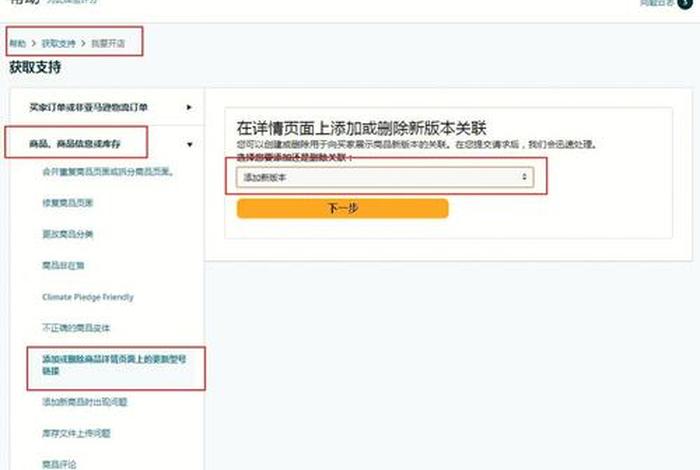Go to 获取支持 in the breadcrumb

[x=58, y=43]
